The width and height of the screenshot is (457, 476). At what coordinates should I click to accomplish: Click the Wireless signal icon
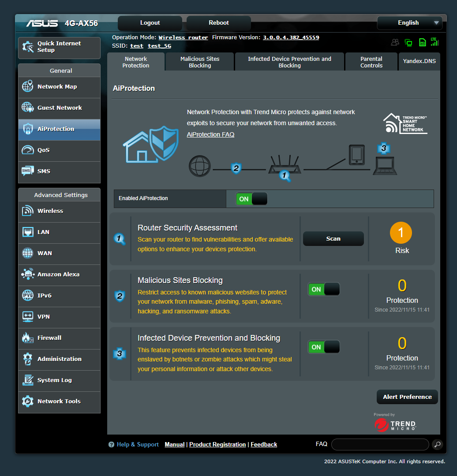[28, 211]
